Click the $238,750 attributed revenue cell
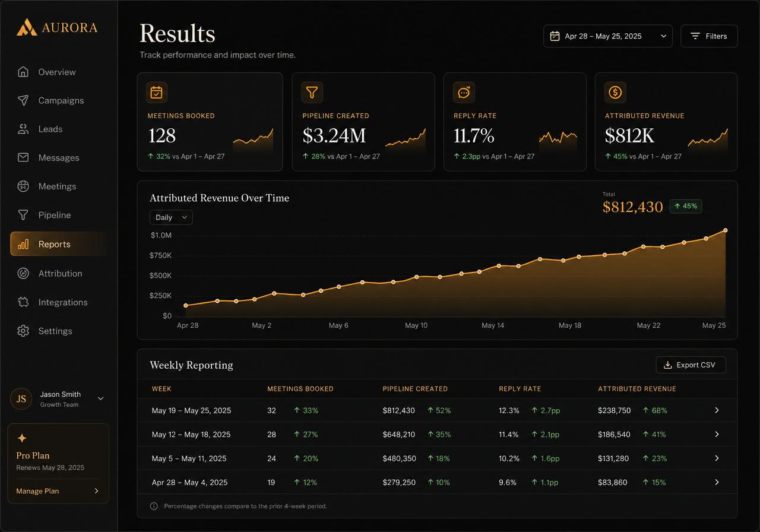The width and height of the screenshot is (760, 532). point(614,410)
